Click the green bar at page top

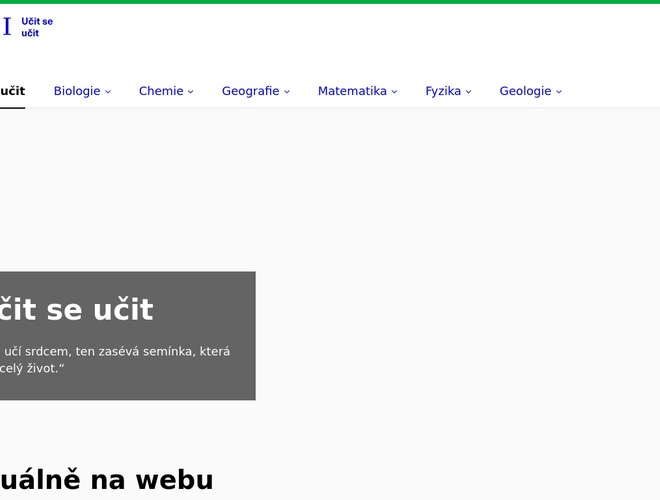click(x=330, y=2)
